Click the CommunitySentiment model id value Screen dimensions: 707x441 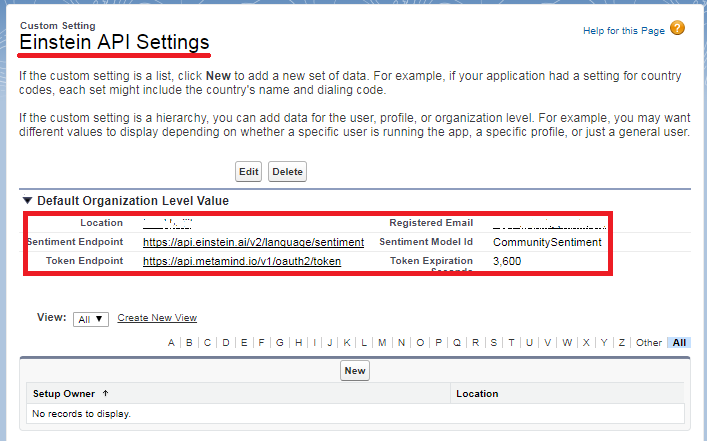(x=547, y=242)
